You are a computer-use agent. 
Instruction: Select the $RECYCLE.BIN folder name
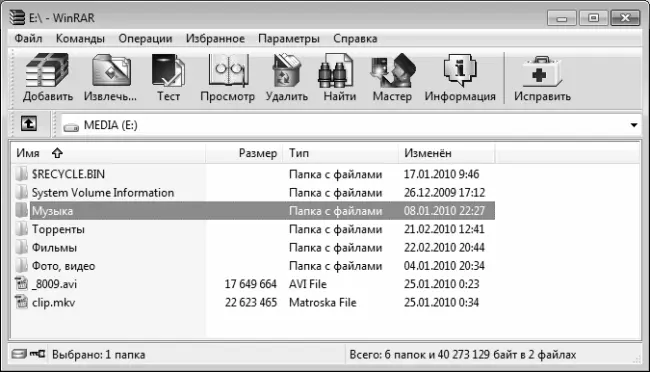pyautogui.click(x=68, y=174)
